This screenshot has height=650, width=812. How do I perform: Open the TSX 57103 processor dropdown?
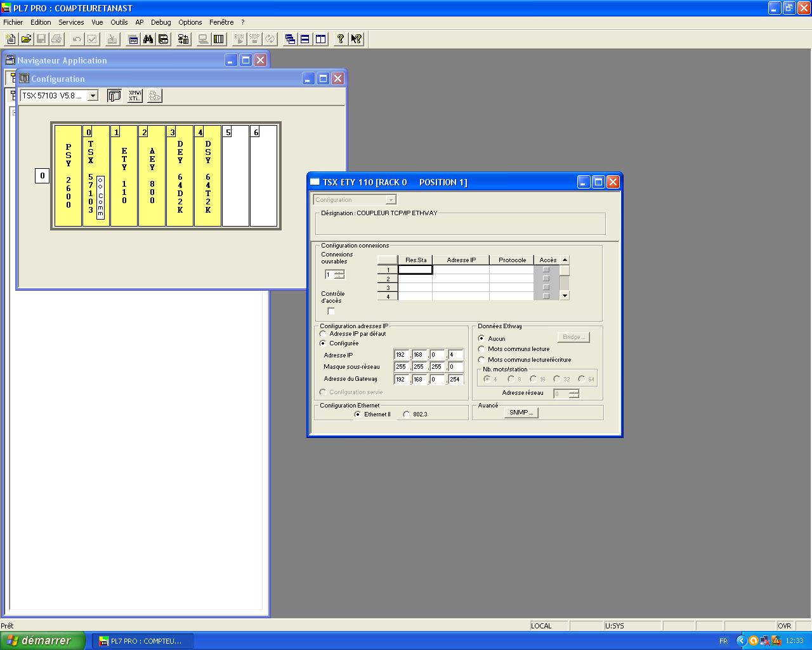pyautogui.click(x=93, y=96)
